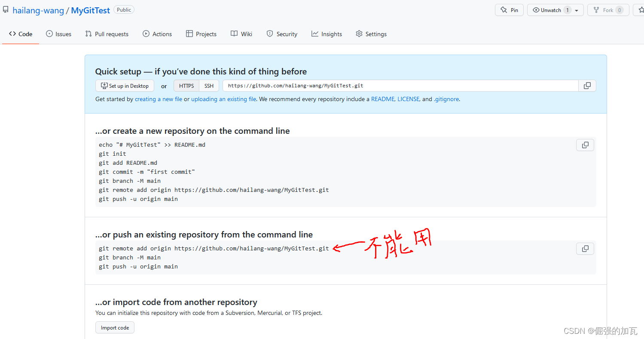Follow the 'creating a new file' link
Viewport: 644px width, 339px height.
159,99
